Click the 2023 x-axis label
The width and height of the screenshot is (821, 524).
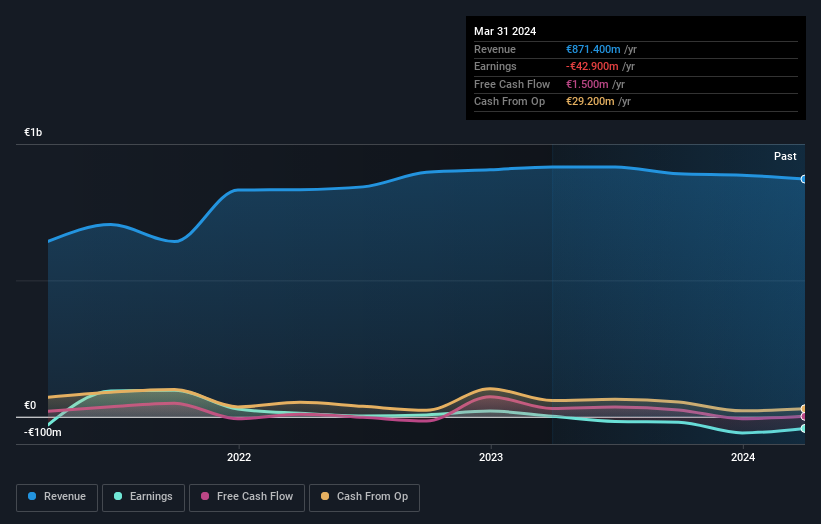pyautogui.click(x=491, y=457)
